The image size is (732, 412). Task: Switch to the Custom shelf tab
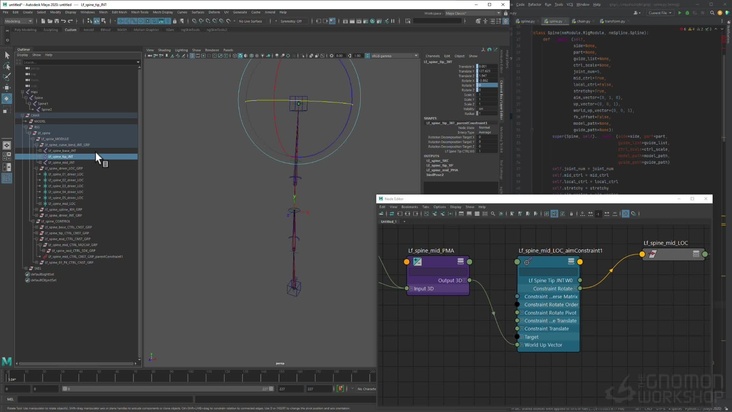(71, 30)
